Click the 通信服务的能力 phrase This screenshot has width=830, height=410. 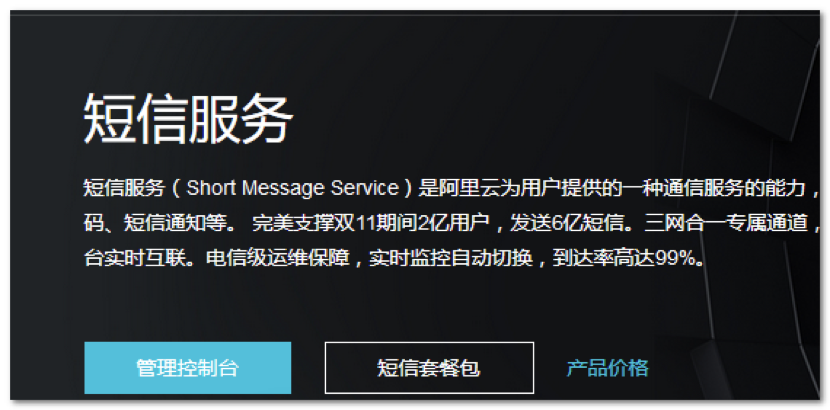click(x=735, y=188)
